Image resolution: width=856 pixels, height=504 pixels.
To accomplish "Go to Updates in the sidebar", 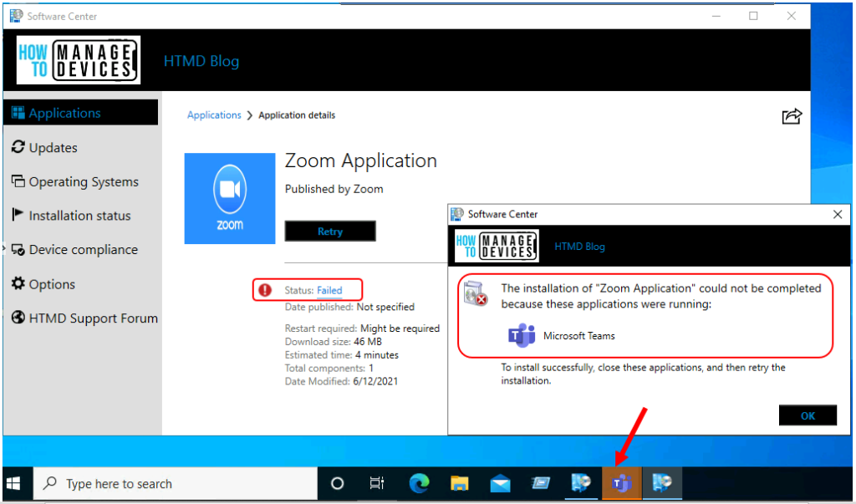I will [x=45, y=147].
